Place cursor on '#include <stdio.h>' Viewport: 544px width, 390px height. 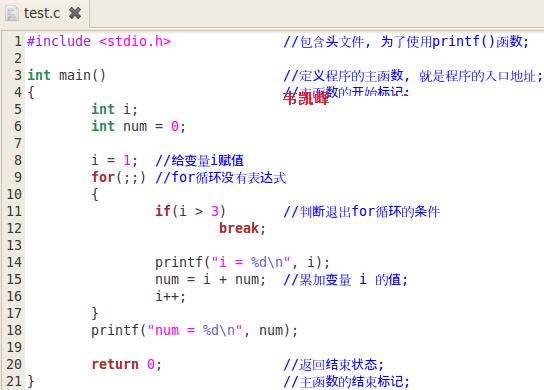click(99, 41)
